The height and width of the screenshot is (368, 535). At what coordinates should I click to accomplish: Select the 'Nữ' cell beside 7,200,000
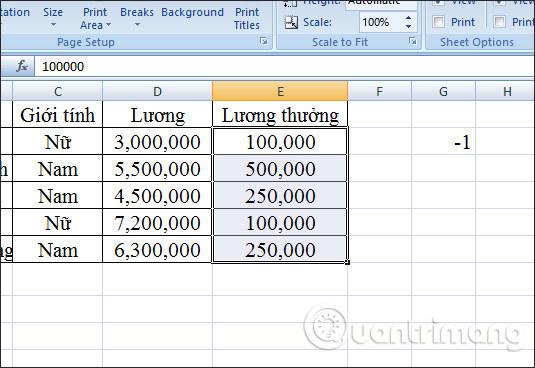tap(58, 222)
